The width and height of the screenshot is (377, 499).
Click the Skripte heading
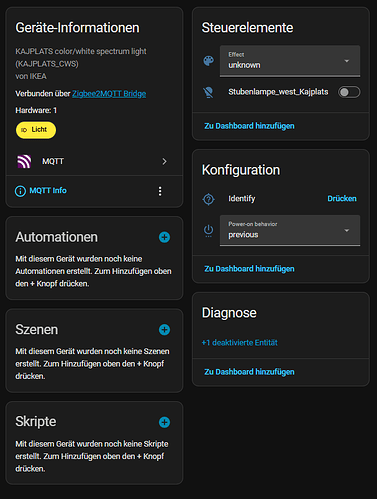[x=36, y=422]
